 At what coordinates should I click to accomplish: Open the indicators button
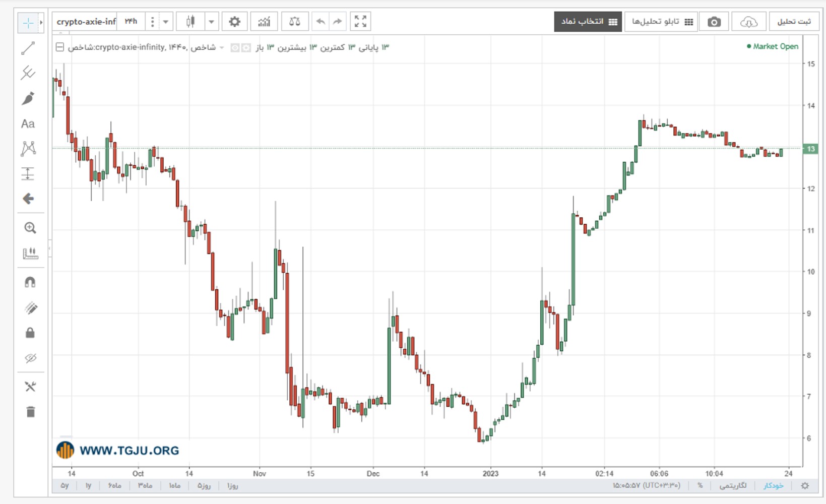coord(264,22)
